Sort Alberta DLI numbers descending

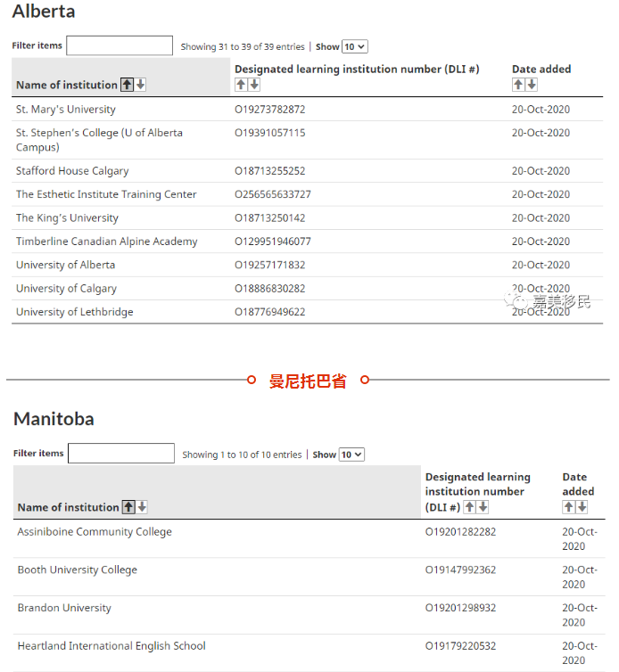click(x=254, y=85)
